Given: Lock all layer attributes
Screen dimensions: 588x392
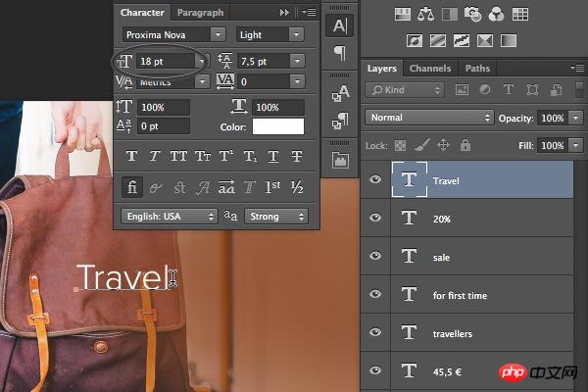Looking at the screenshot, I should coord(465,145).
